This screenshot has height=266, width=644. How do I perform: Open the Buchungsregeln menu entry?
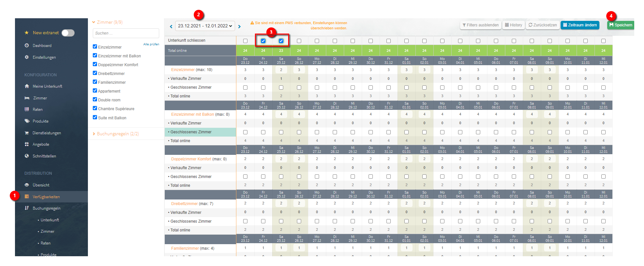[47, 208]
